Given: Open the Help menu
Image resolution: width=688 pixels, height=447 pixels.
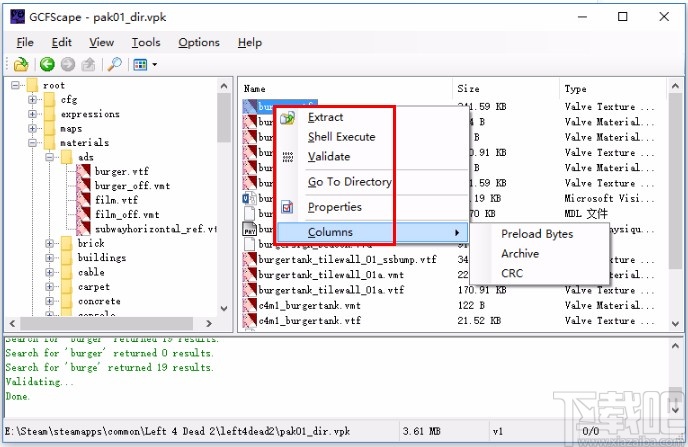Looking at the screenshot, I should pos(250,43).
